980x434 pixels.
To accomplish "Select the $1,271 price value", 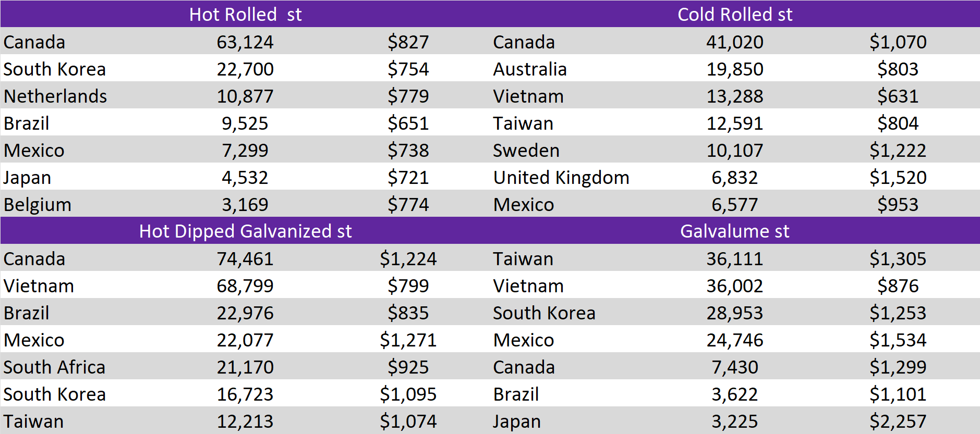I will (x=408, y=340).
